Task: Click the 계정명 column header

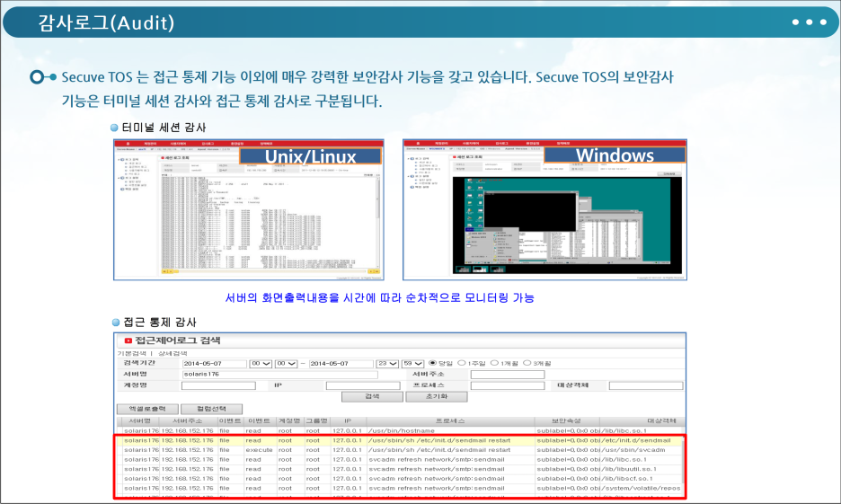Action: pyautogui.click(x=289, y=421)
